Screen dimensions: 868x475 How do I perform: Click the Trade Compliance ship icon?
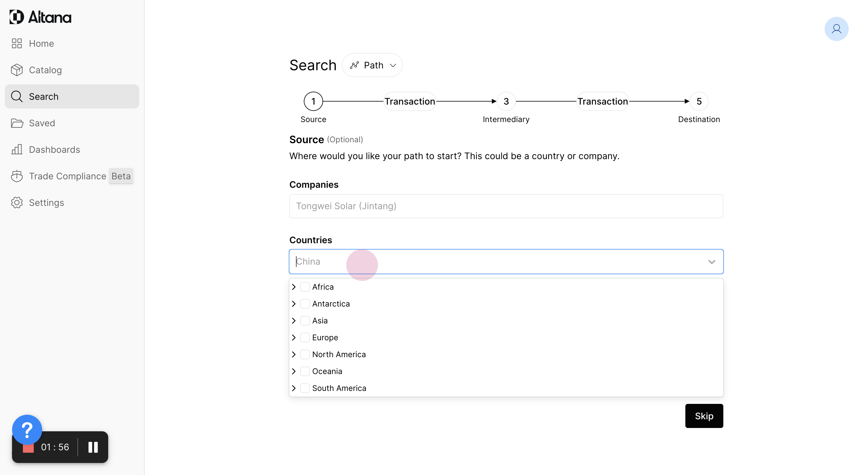(17, 176)
